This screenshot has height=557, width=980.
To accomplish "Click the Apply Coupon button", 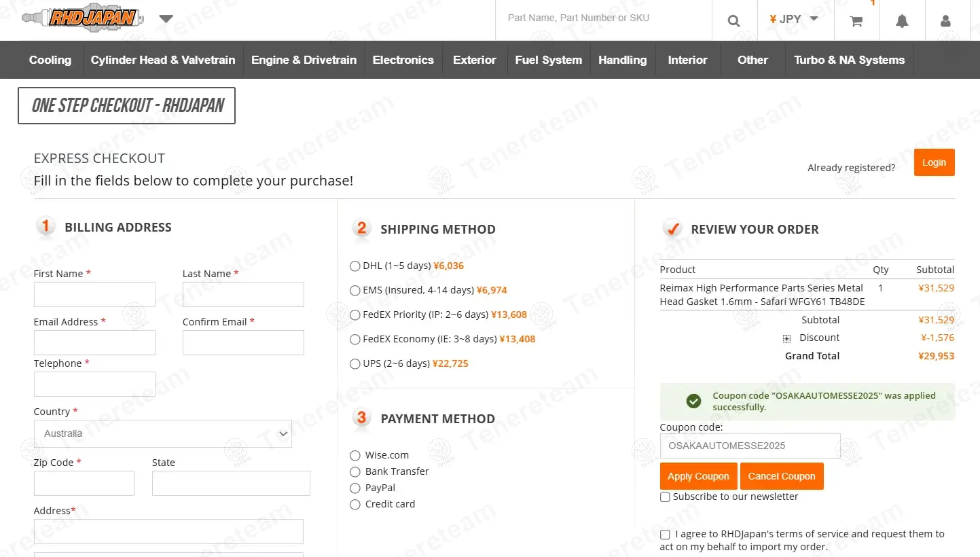I will tap(698, 476).
